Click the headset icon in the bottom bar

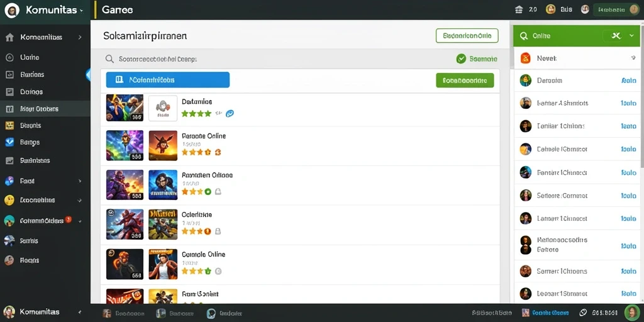(211, 314)
